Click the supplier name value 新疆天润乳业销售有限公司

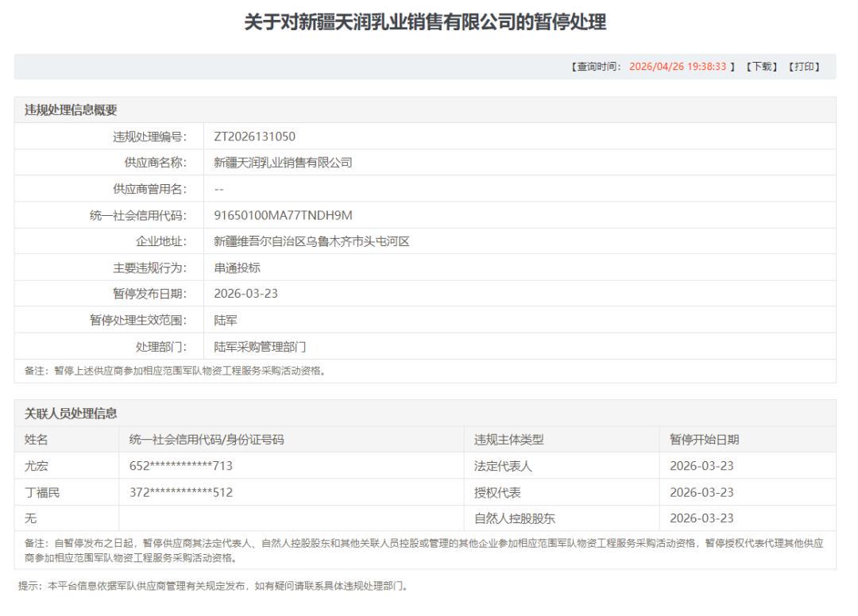[283, 163]
